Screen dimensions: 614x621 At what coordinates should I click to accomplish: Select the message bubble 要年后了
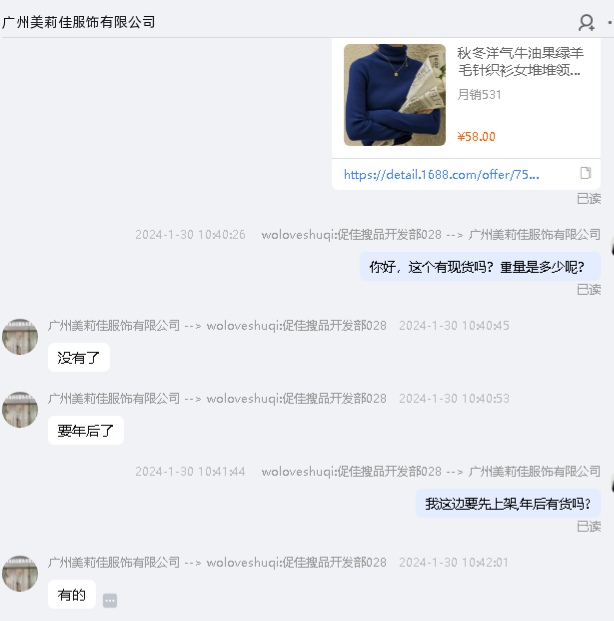[86, 431]
